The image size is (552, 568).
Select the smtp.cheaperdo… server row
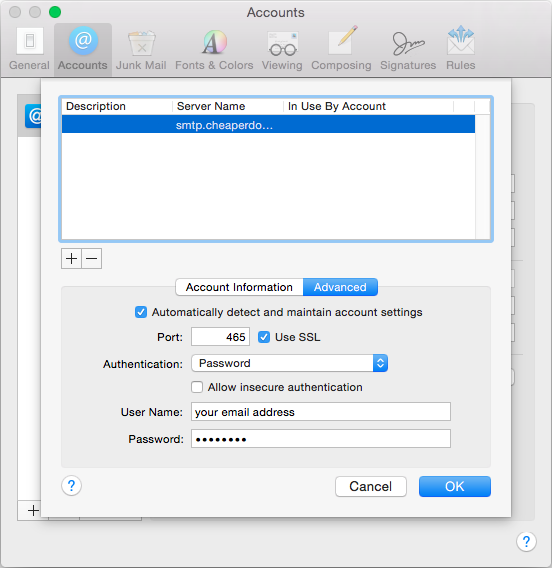[268, 125]
